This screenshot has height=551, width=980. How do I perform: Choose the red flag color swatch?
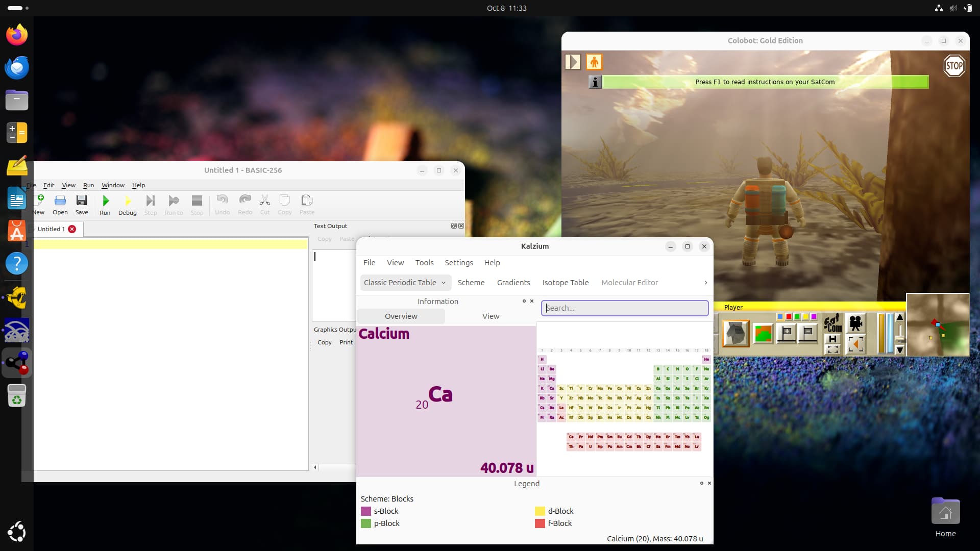[x=789, y=317]
